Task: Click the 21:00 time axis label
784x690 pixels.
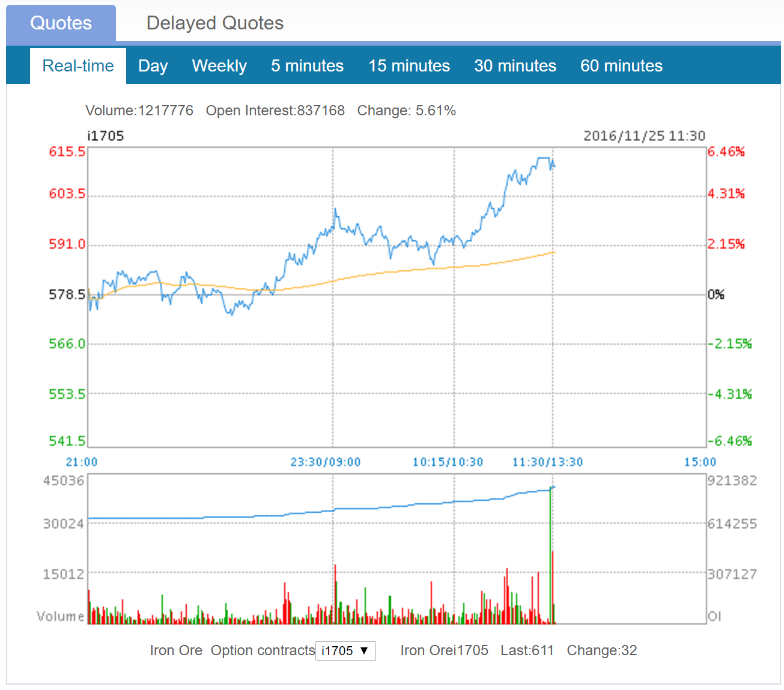Action: 81,462
